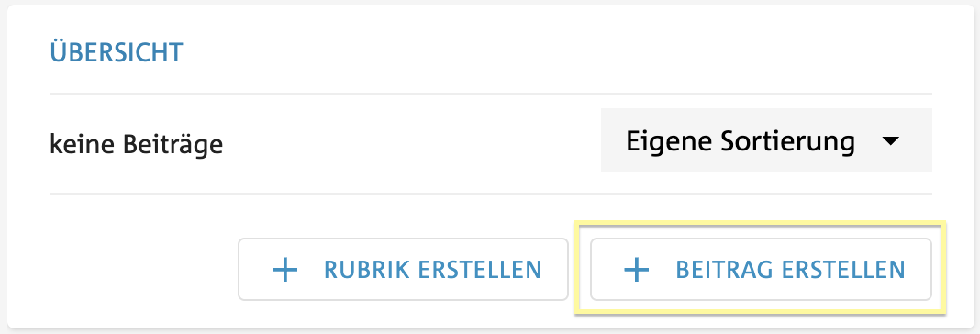Expand sorting options via the black triangle
The height and width of the screenshot is (334, 980).
click(x=890, y=141)
